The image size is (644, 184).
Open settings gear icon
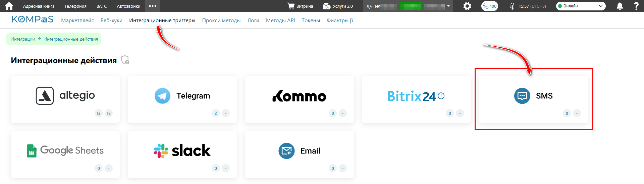coord(467,6)
